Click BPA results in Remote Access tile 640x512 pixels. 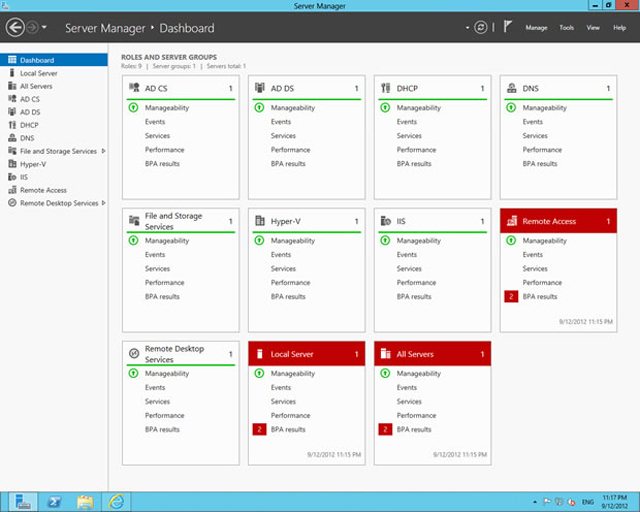tap(540, 296)
